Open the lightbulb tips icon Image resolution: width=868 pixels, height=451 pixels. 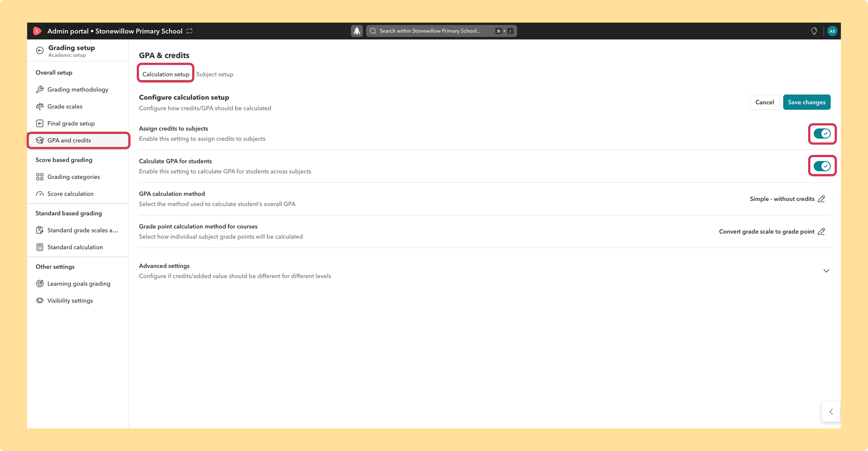tap(814, 31)
